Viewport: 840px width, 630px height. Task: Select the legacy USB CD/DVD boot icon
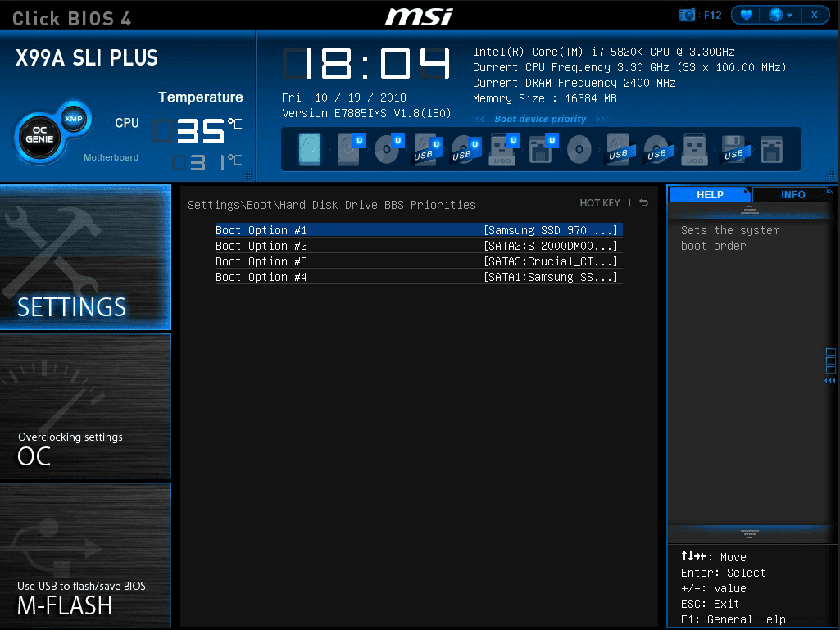tap(658, 149)
